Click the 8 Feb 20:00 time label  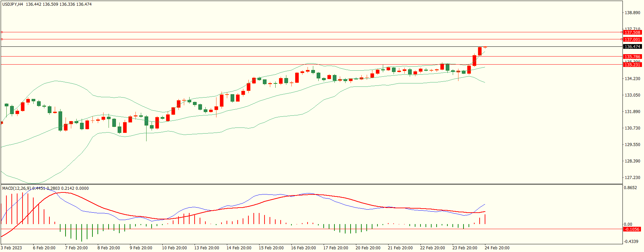(x=109, y=248)
